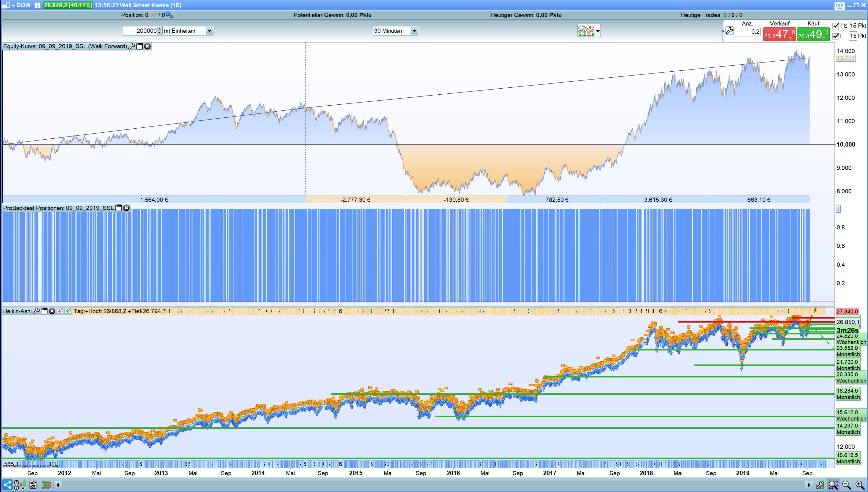Expand the DOW instrument selector dropdown

tap(14, 5)
